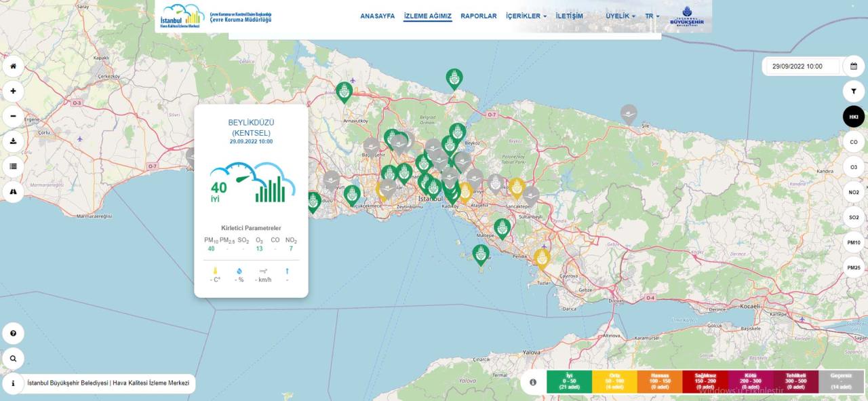Open the funnel filter icon on the right
The width and height of the screenshot is (868, 401).
(x=854, y=91)
